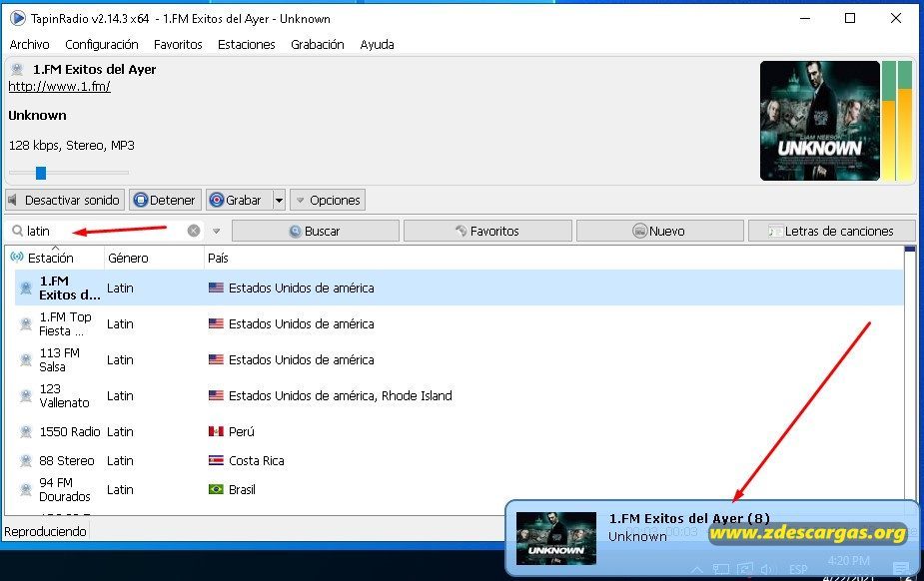Click the Brasil country text
This screenshot has height=581, width=924.
(x=242, y=489)
